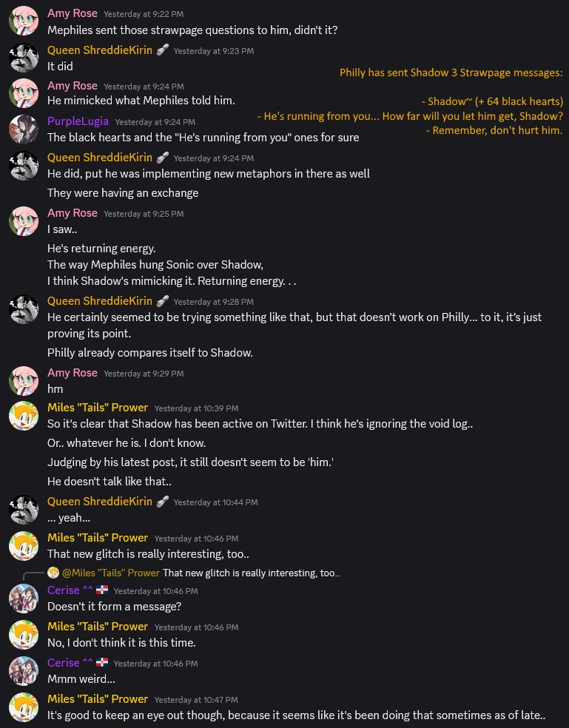Image resolution: width=569 pixels, height=728 pixels.
Task: Click Amy Rose's avatar at 9:25 PM message
Action: 24,221
